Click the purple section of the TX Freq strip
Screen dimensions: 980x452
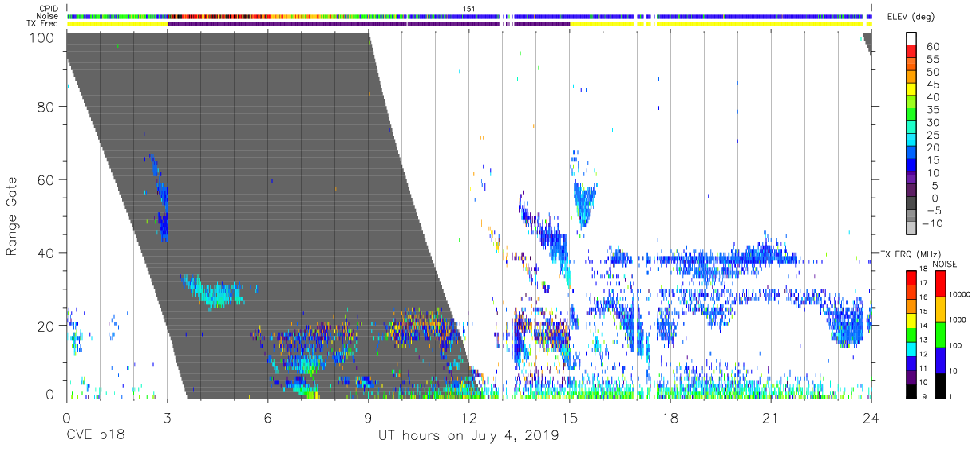(x=368, y=24)
